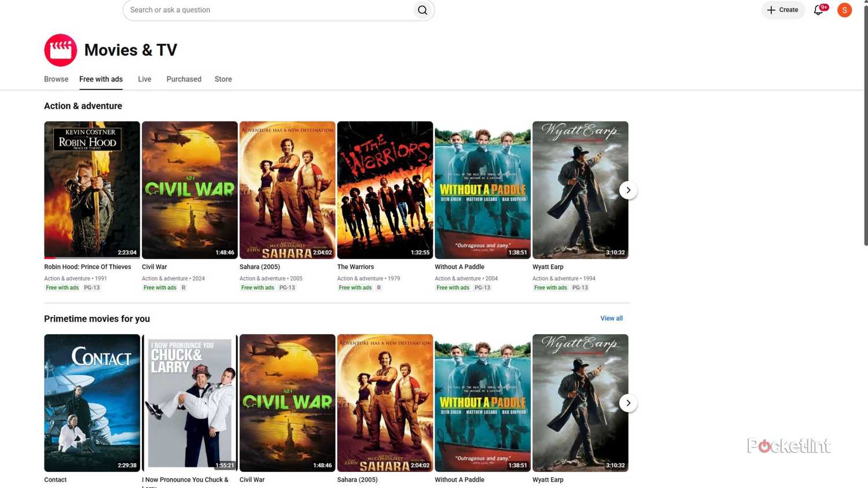
Task: Click Civil War title in Action row
Action: [155, 267]
